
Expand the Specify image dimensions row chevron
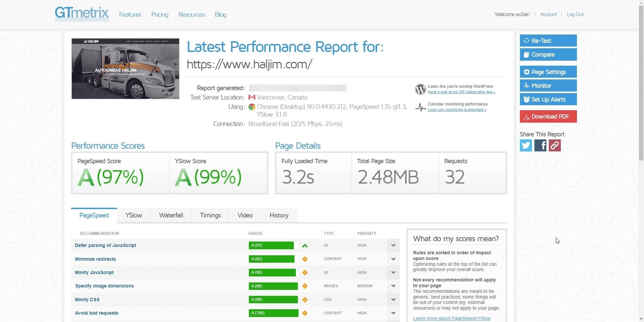point(393,286)
